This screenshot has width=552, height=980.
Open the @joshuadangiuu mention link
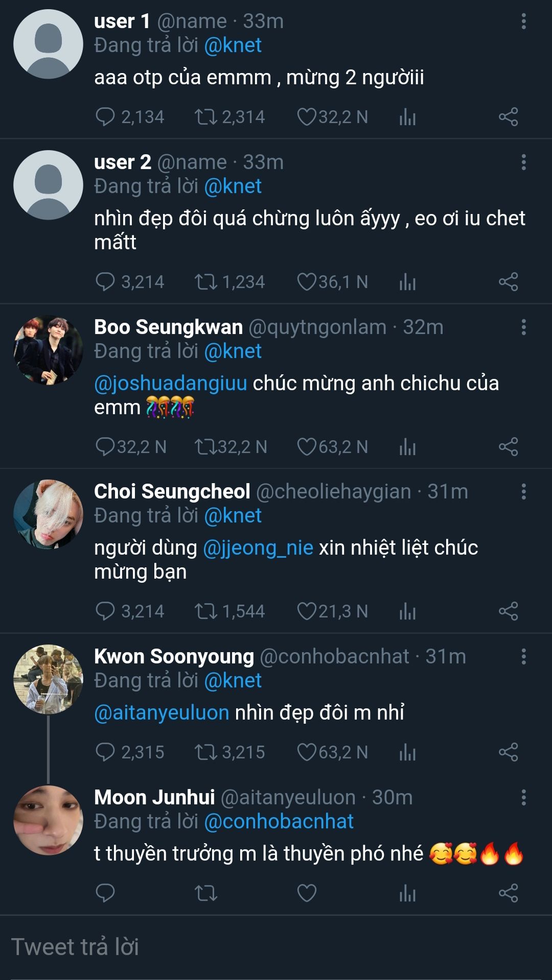[171, 383]
